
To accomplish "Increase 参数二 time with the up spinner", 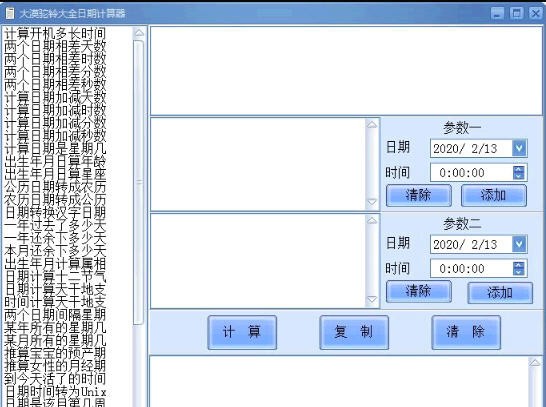I will point(519,265).
